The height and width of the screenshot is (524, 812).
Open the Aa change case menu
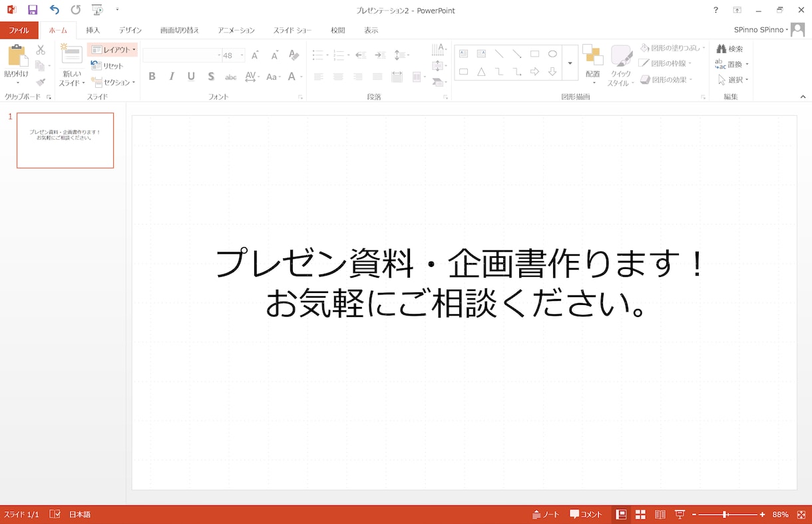tap(273, 77)
